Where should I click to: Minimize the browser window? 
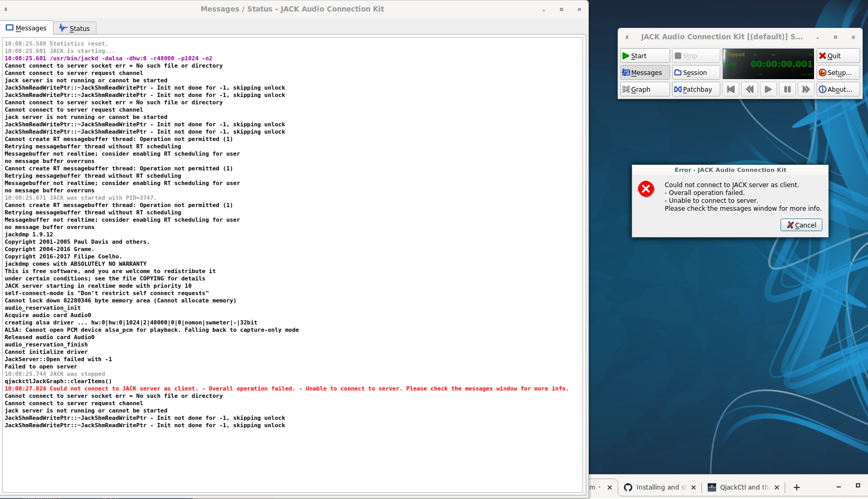click(839, 487)
